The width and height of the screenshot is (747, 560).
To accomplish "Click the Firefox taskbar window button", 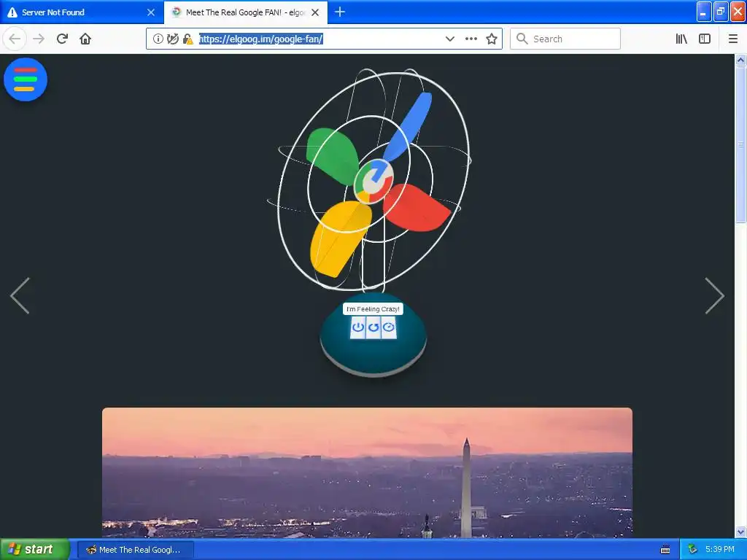I will pyautogui.click(x=136, y=550).
